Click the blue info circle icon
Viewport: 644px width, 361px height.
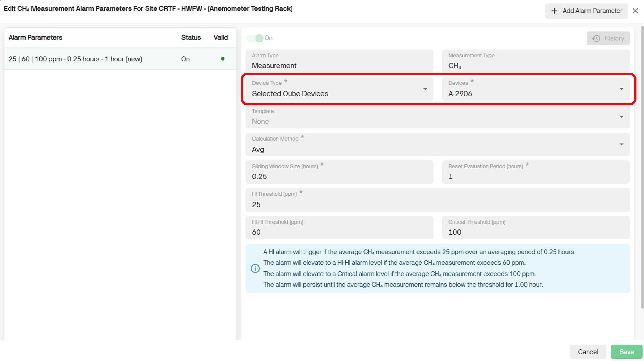coord(255,268)
